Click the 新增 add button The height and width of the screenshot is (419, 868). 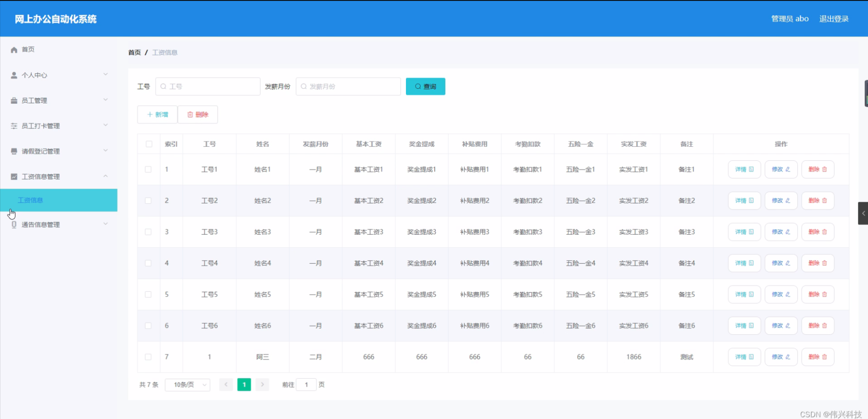pos(157,115)
